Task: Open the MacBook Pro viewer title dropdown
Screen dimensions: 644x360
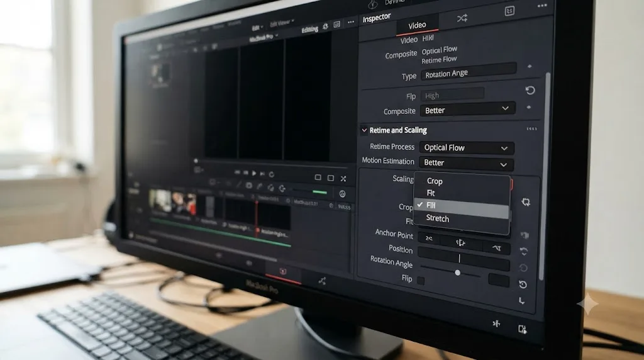Action: 264,37
